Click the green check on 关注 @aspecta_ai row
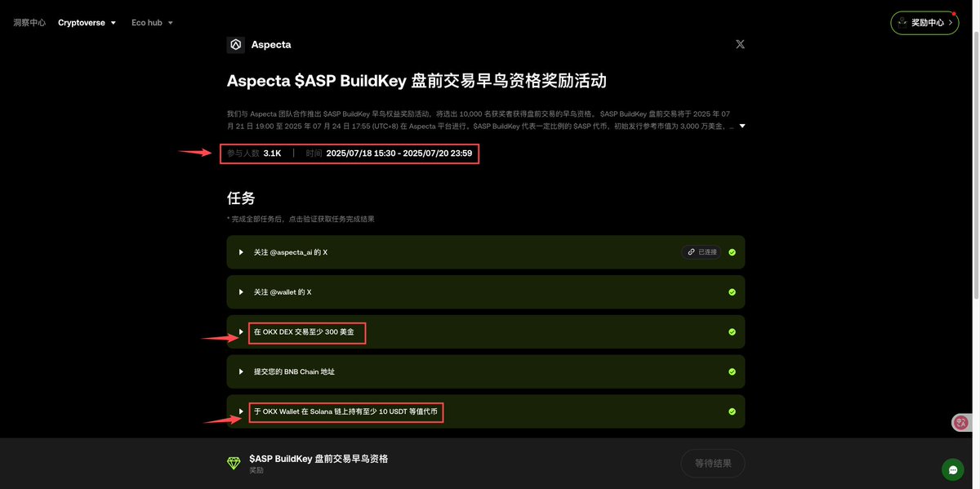980x489 pixels. 732,252
